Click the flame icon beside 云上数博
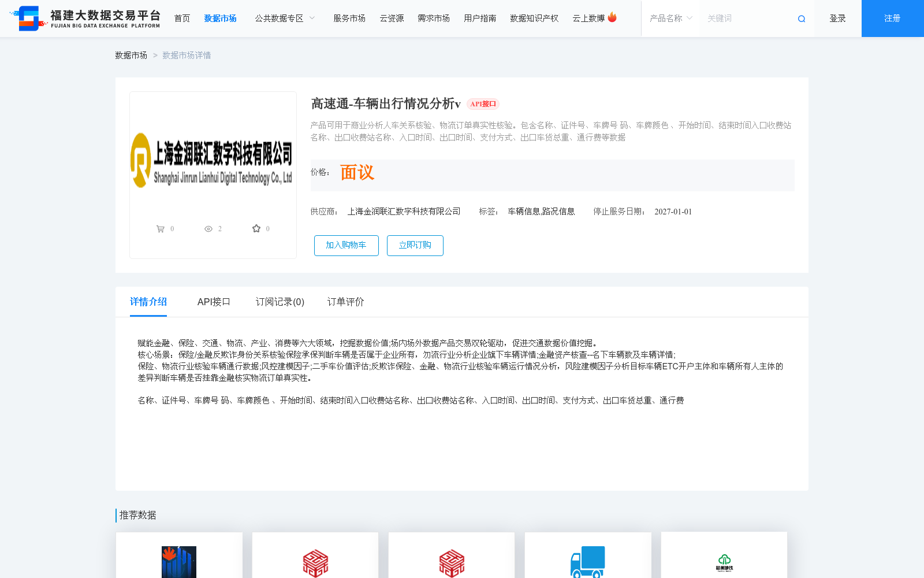This screenshot has width=924, height=578. [612, 17]
